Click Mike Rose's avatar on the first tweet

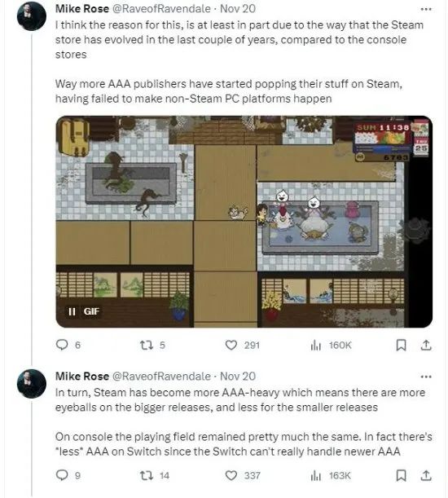[x=32, y=16]
